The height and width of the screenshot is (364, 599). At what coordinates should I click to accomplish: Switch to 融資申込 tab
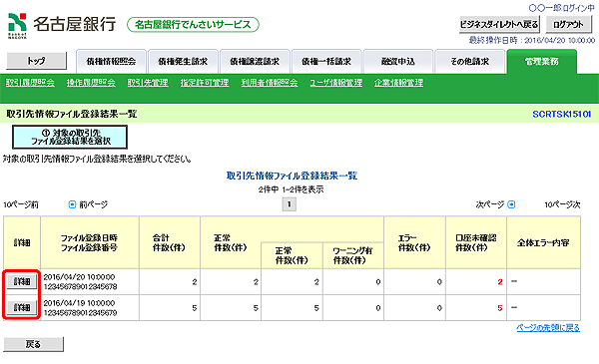[x=398, y=62]
